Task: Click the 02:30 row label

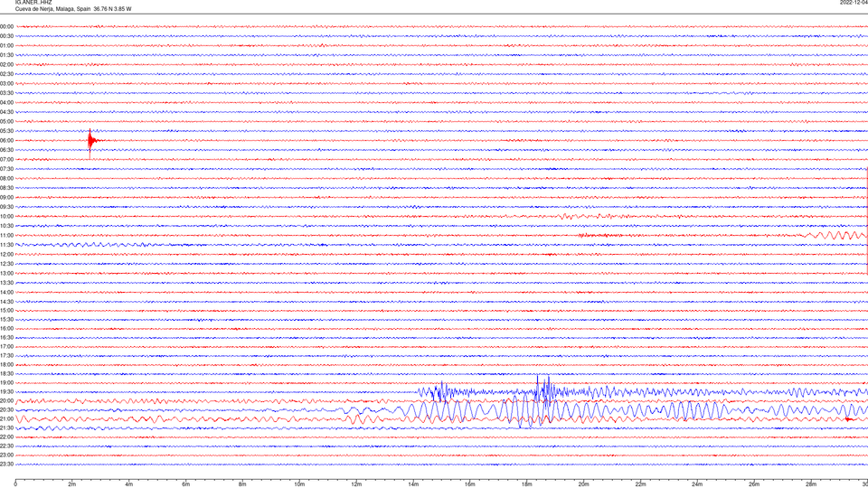Action: (x=6, y=73)
